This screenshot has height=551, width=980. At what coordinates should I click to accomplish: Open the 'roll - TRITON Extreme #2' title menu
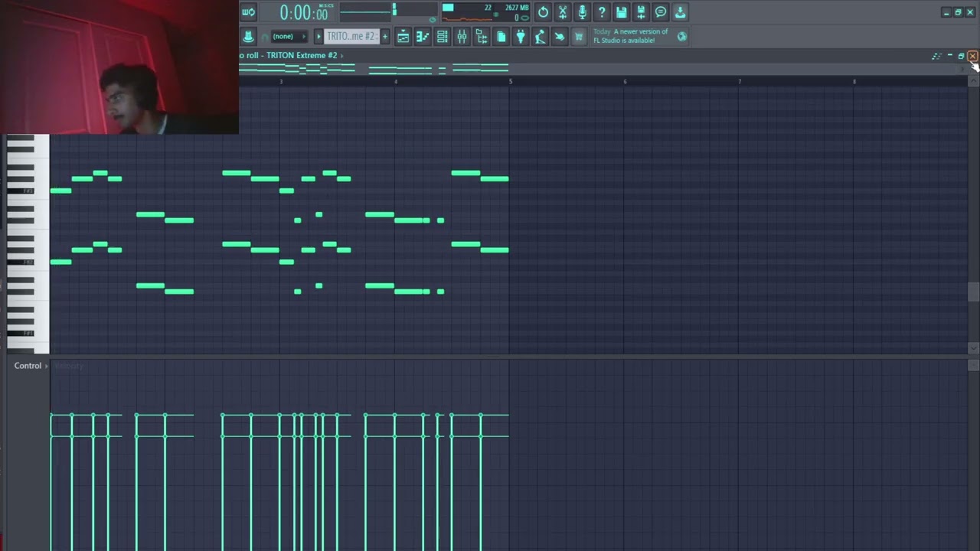(x=289, y=55)
